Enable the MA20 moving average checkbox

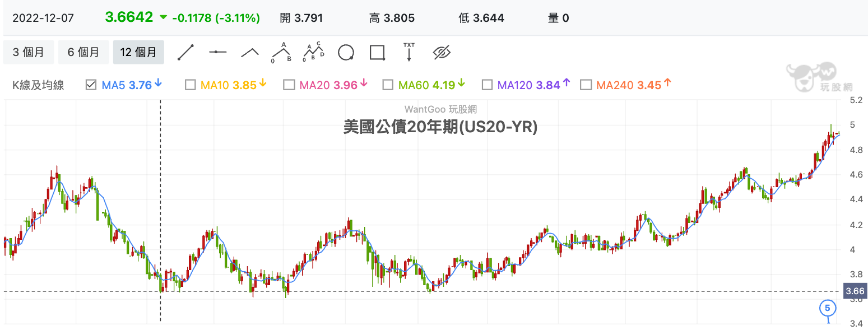point(289,85)
